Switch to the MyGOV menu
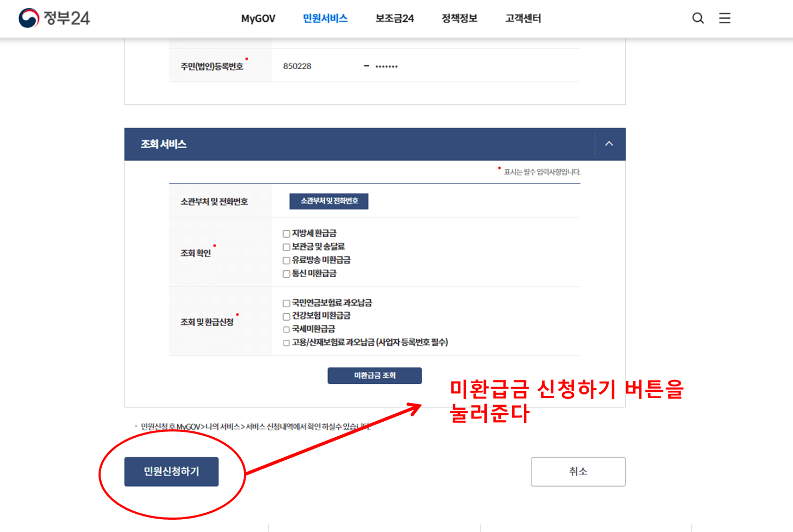793x532 pixels. 258,18
